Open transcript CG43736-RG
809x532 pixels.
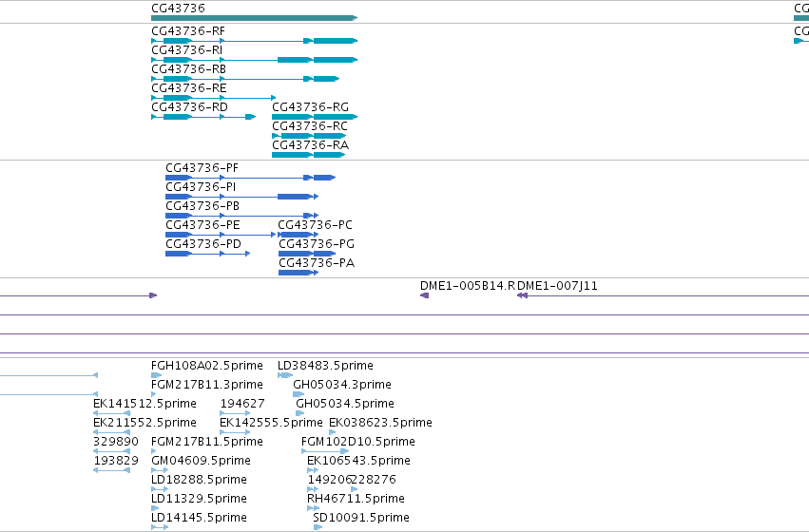click(x=315, y=117)
